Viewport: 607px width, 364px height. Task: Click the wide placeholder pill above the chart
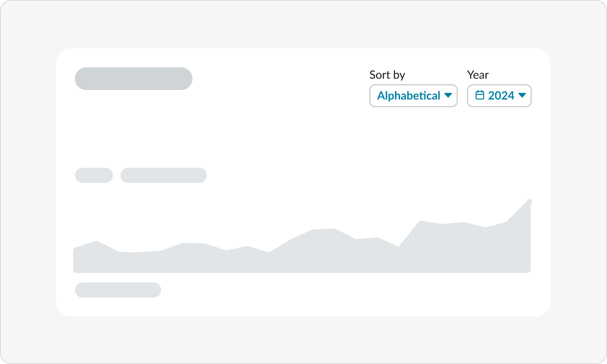[163, 175]
